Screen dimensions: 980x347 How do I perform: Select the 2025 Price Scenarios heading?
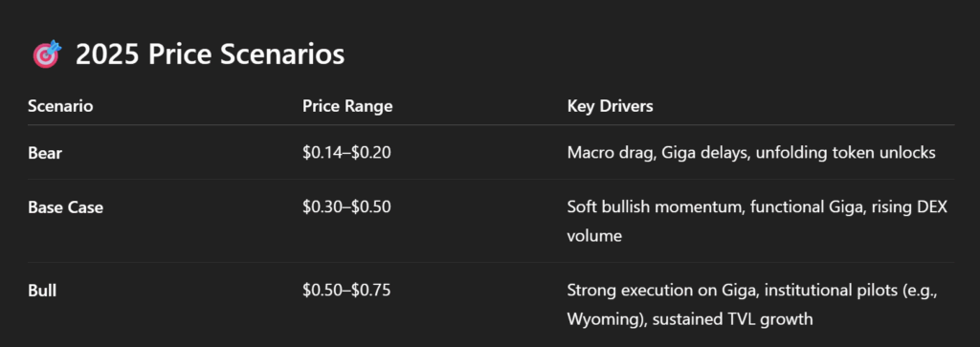tap(210, 54)
